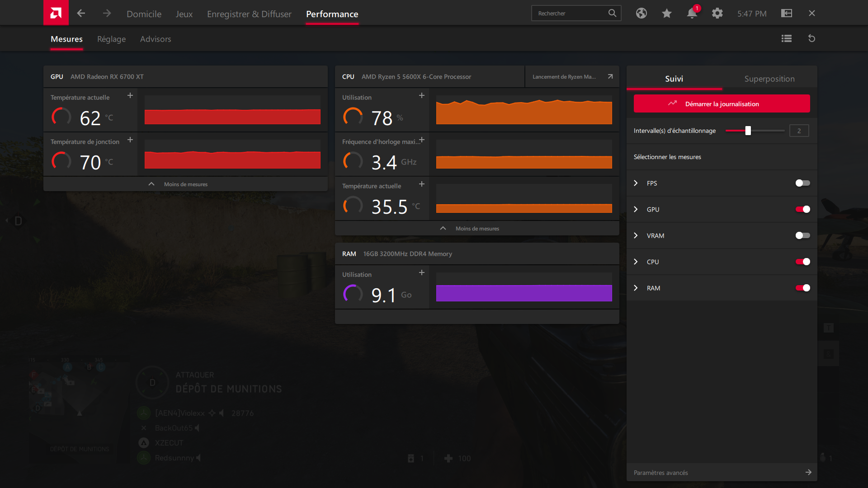
Task: Select the Mesures subtab
Action: coord(66,39)
